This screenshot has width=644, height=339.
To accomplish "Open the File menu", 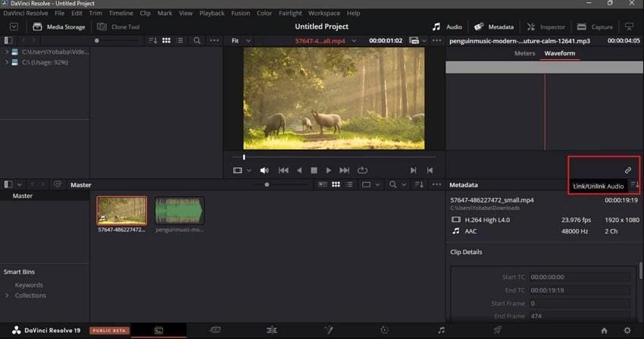I will pyautogui.click(x=60, y=13).
